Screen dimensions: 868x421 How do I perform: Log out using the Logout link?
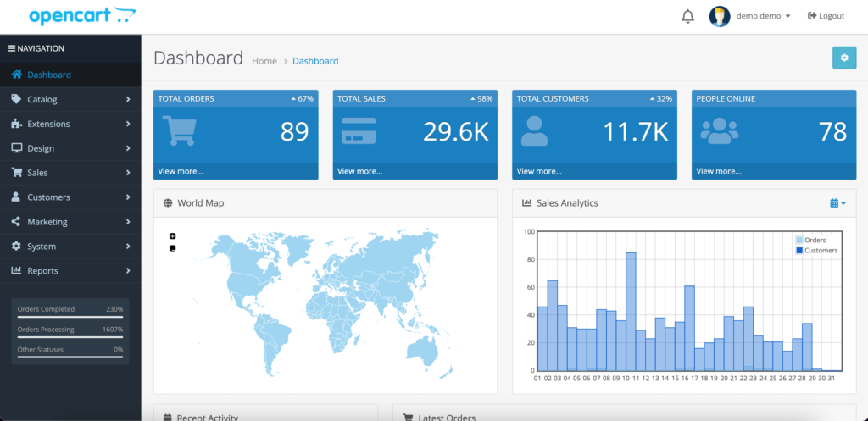pyautogui.click(x=826, y=16)
